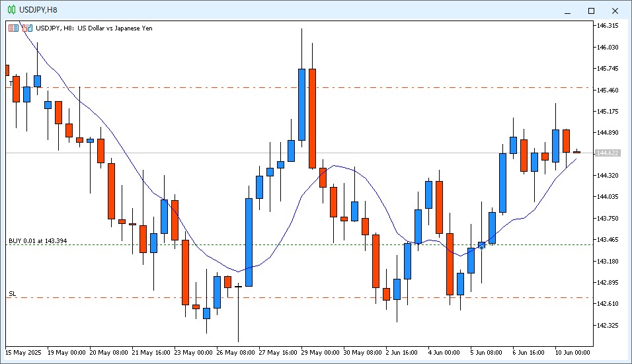The image size is (632, 364).
Task: Click the 29 May 00:00 time label
Action: tap(321, 353)
